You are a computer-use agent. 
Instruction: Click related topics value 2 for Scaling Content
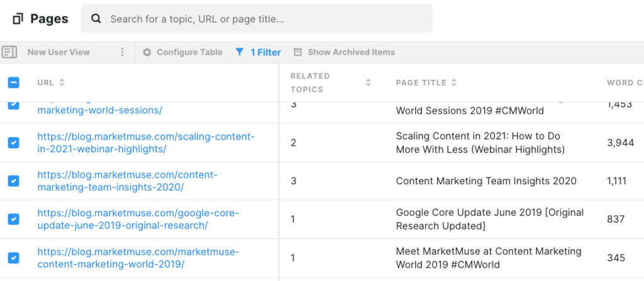click(x=293, y=143)
